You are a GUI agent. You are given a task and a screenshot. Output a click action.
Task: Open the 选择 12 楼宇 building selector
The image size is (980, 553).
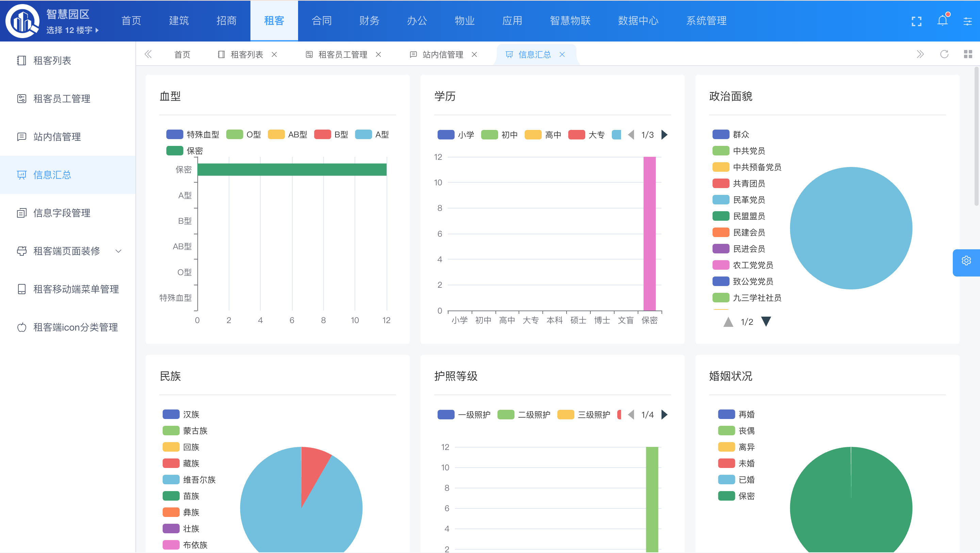tap(72, 30)
